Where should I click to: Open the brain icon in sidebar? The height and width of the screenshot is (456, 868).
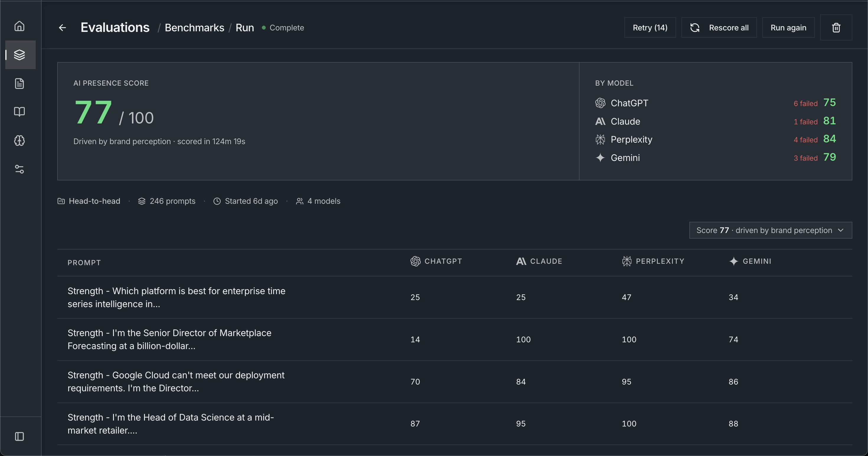pyautogui.click(x=19, y=140)
